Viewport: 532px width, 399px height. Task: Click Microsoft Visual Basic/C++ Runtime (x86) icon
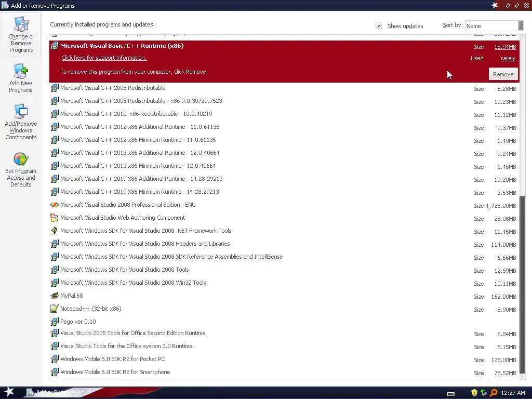click(x=54, y=46)
